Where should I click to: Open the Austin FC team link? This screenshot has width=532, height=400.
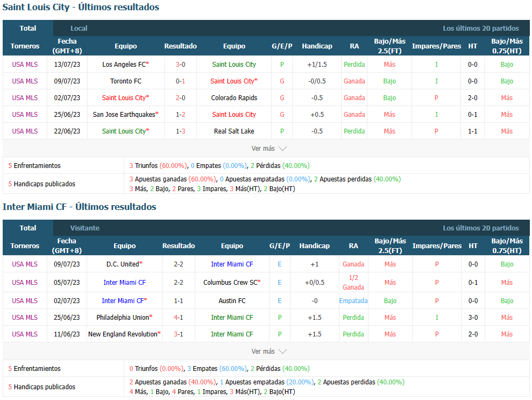[x=232, y=300]
